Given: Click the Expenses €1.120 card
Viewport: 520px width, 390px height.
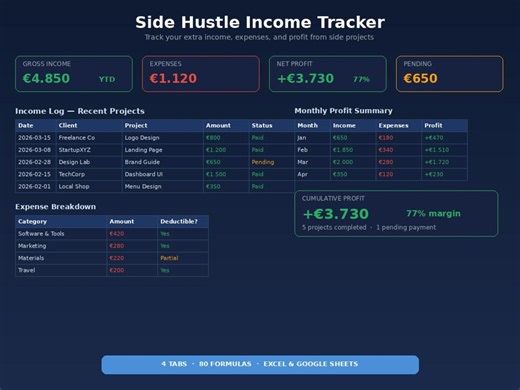Looking at the screenshot, I should [201, 74].
